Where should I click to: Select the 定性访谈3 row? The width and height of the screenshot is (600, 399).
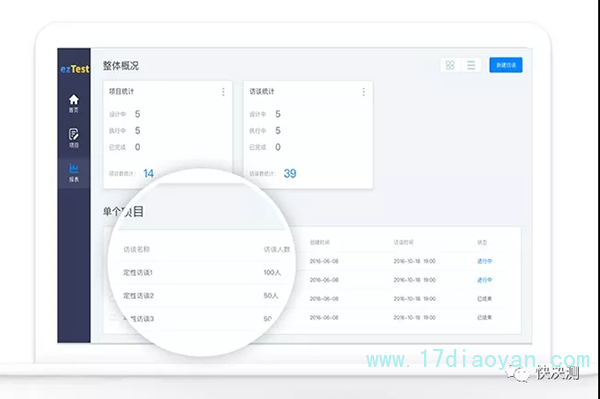tap(202, 319)
